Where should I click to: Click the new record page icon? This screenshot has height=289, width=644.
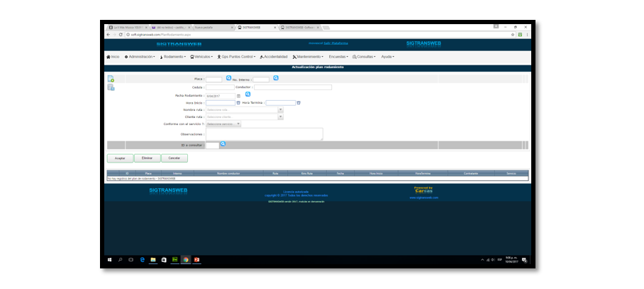[111, 79]
